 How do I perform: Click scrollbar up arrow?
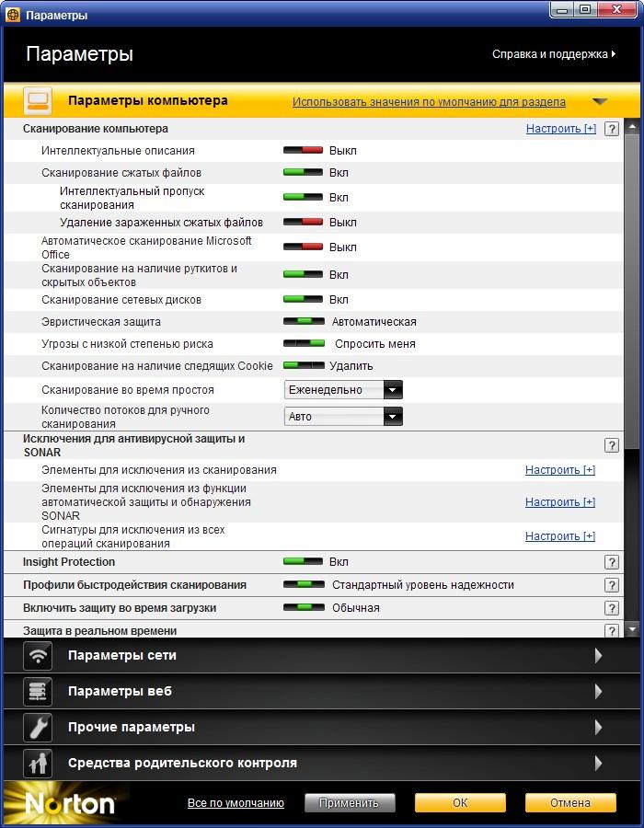[x=632, y=126]
